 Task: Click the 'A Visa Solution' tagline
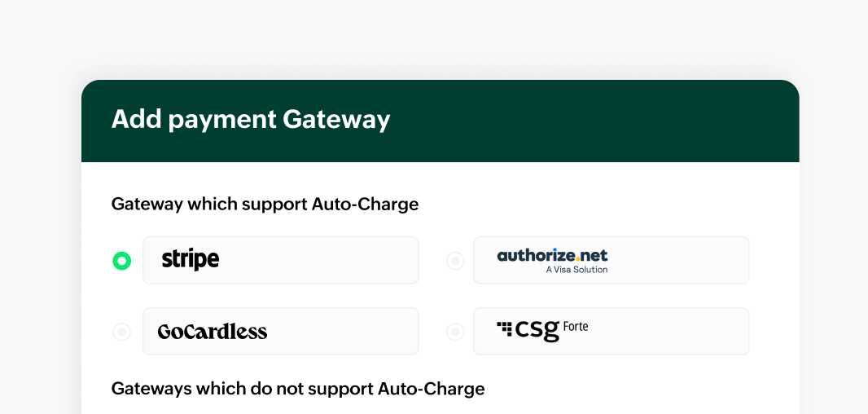(576, 270)
